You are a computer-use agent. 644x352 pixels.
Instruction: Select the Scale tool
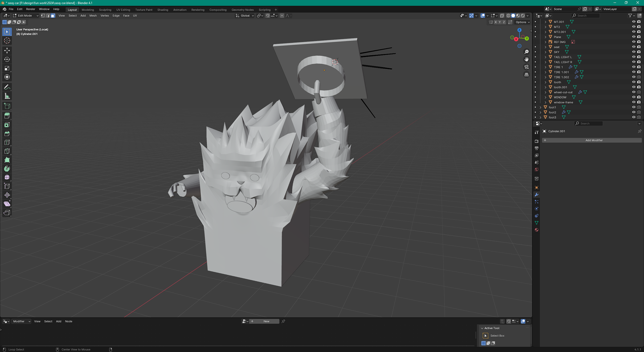[x=7, y=68]
